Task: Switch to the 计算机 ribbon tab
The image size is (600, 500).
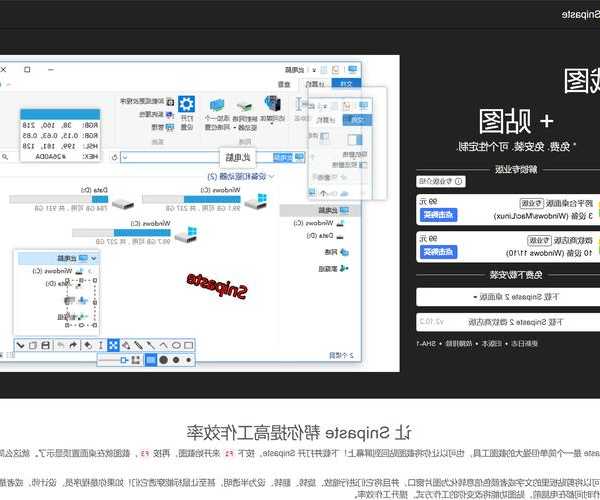Action: click(316, 83)
